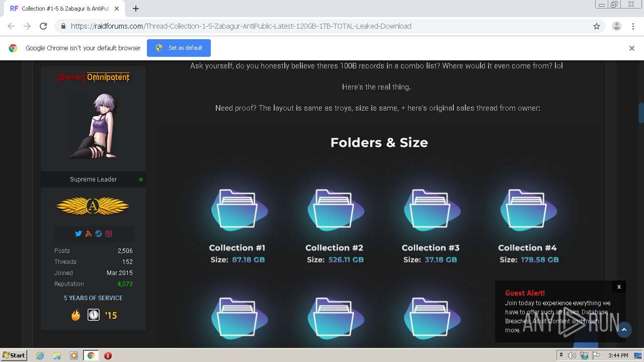Image resolution: width=644 pixels, height=362 pixels.
Task: Click the Supreme Leader user title
Action: 94,179
